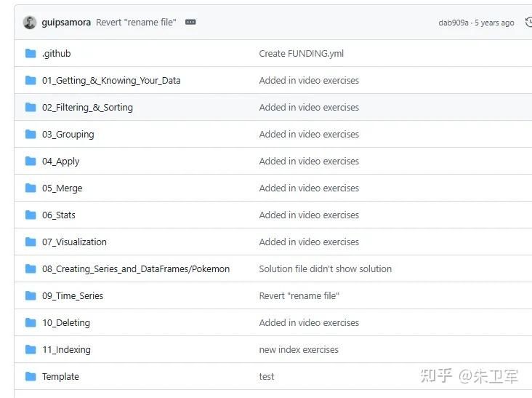
Task: Open 08_Creating_Series_and_DataFrames/Pokemon folder
Action: [x=136, y=269]
